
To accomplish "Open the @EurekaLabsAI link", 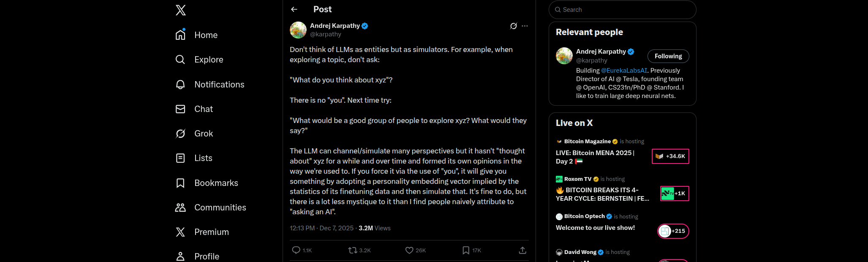I will tap(624, 71).
